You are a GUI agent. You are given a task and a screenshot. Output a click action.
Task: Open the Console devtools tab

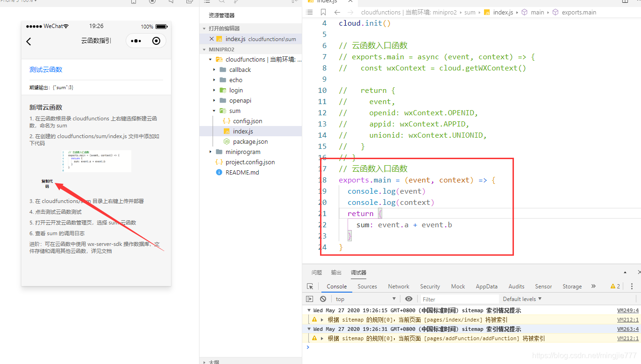coord(337,287)
